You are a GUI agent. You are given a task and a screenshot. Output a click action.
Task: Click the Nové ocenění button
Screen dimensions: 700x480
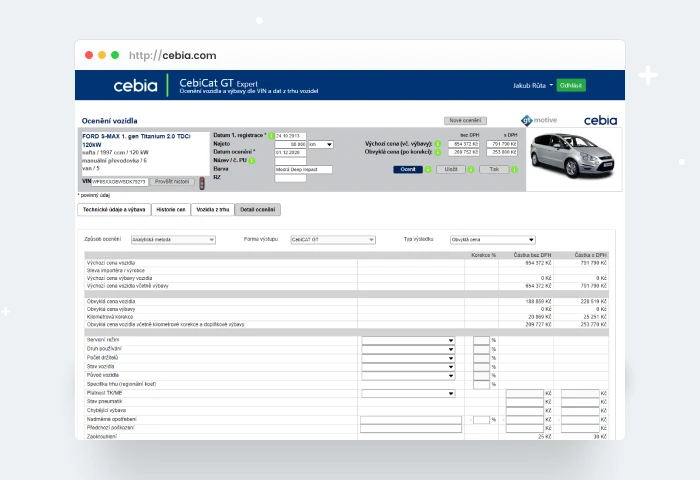[465, 121]
